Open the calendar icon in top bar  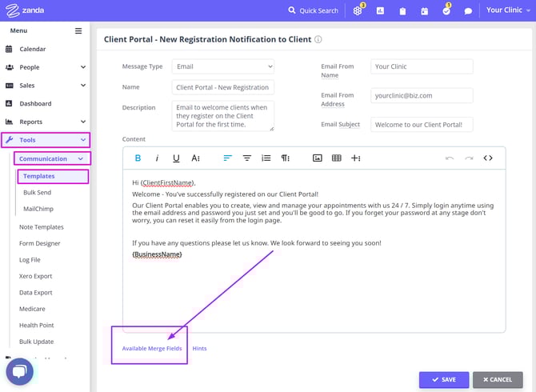[424, 11]
